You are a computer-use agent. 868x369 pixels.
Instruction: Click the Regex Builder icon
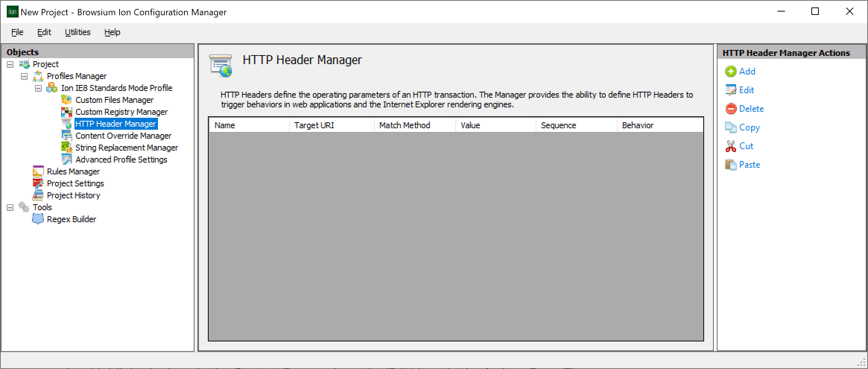click(x=38, y=219)
